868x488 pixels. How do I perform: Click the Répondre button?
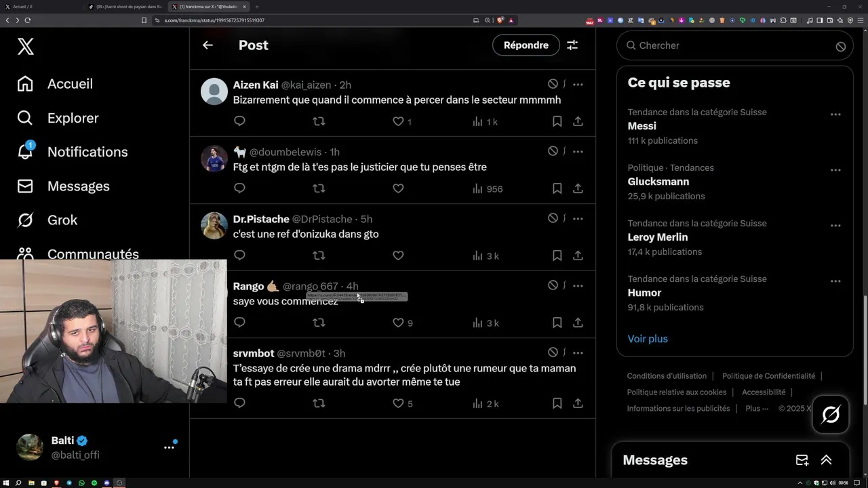pos(526,45)
